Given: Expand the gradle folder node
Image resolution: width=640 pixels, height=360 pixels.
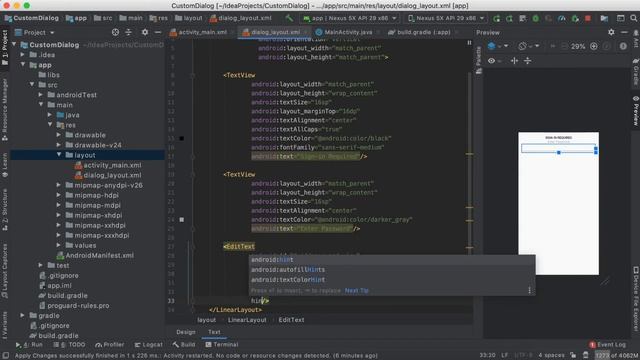Looking at the screenshot, I should pos(23,316).
